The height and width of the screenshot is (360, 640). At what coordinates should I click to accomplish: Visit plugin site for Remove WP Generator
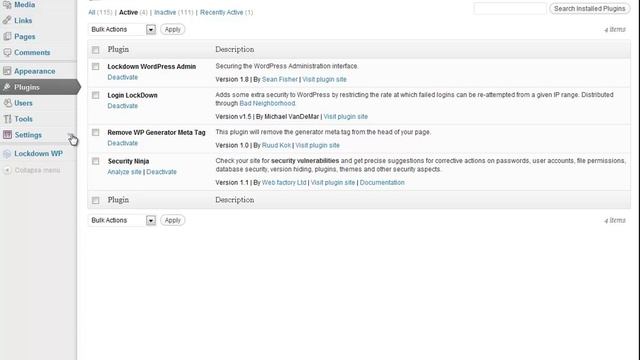point(317,145)
